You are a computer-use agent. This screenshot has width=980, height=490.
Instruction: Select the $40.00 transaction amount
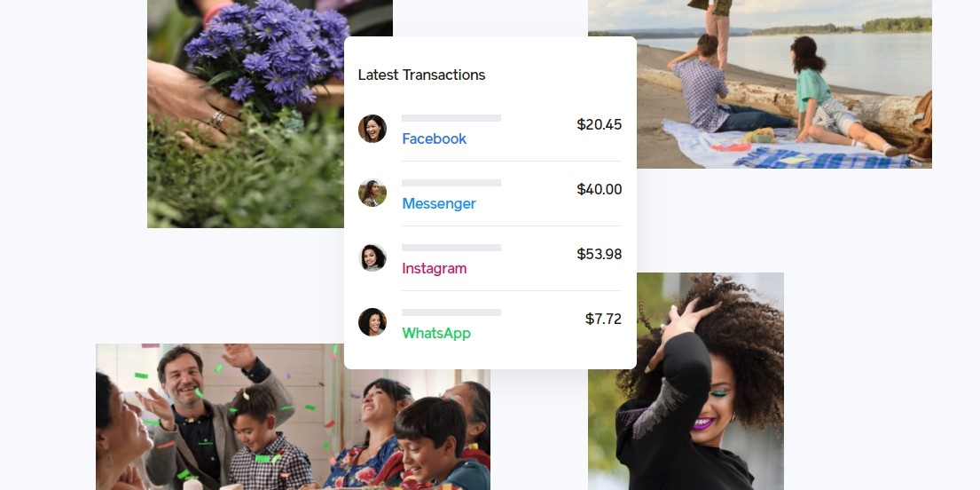click(600, 190)
